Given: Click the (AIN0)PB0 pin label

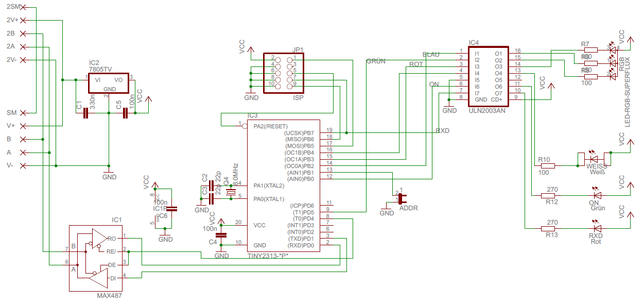Looking at the screenshot, I should pos(300,179).
